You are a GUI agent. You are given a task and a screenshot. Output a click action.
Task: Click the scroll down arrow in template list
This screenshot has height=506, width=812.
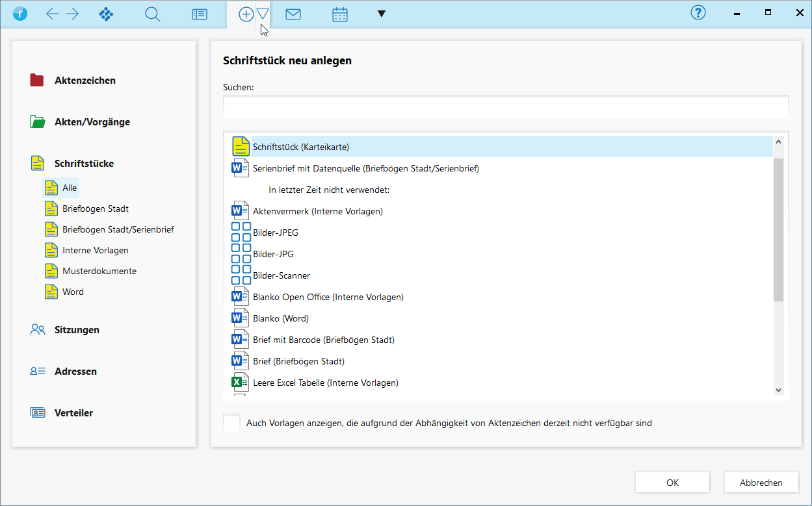tap(778, 390)
